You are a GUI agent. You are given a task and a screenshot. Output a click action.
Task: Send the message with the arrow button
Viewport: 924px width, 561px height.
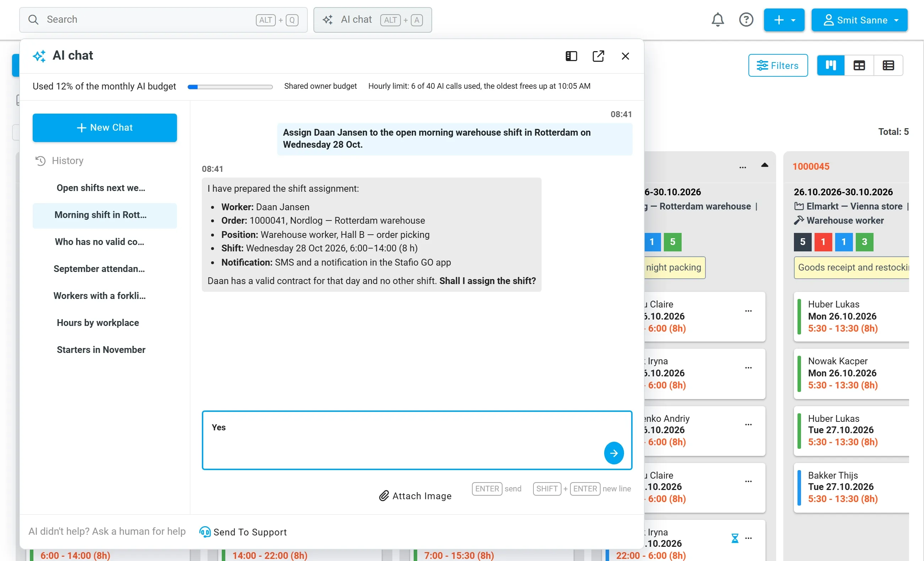point(613,453)
